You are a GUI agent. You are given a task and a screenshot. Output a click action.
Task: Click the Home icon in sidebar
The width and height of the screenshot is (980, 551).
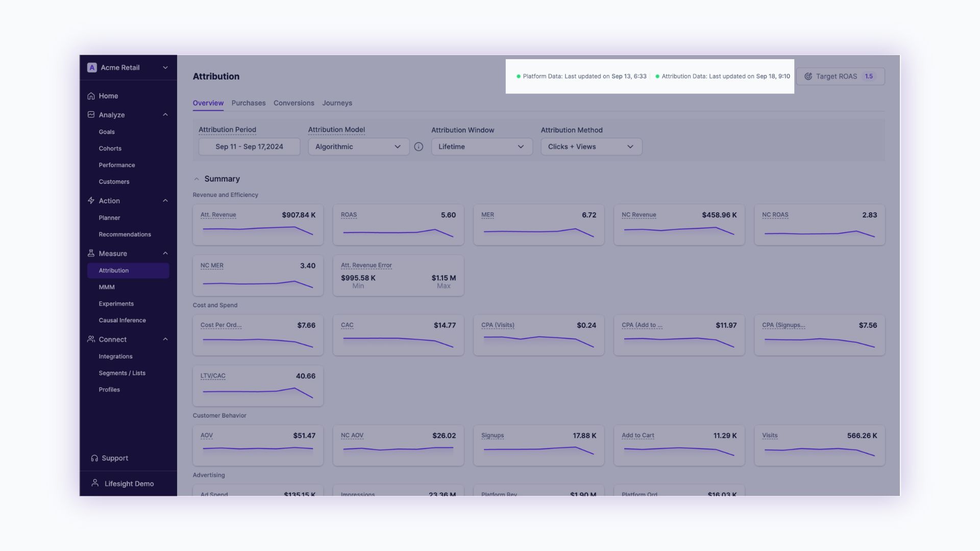tap(91, 96)
